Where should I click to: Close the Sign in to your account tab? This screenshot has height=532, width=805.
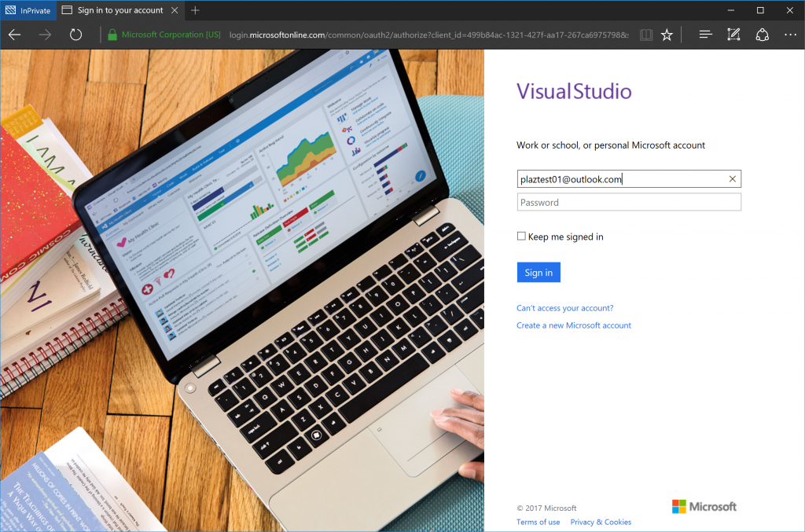click(175, 10)
